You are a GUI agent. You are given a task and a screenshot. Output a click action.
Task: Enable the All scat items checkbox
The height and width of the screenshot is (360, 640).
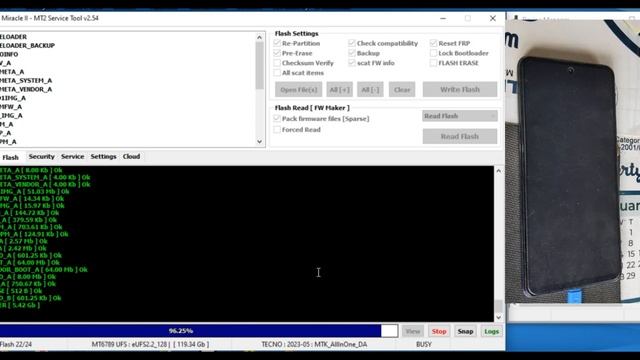[x=277, y=73]
